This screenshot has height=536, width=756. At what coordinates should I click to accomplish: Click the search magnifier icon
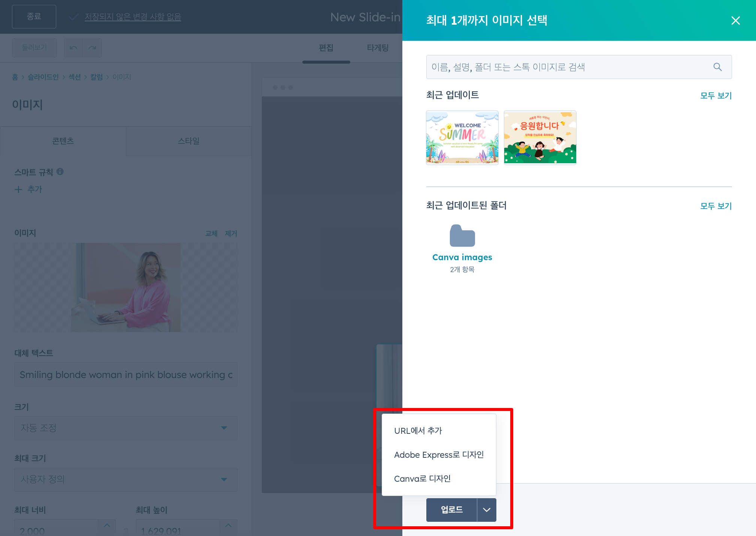pyautogui.click(x=717, y=67)
